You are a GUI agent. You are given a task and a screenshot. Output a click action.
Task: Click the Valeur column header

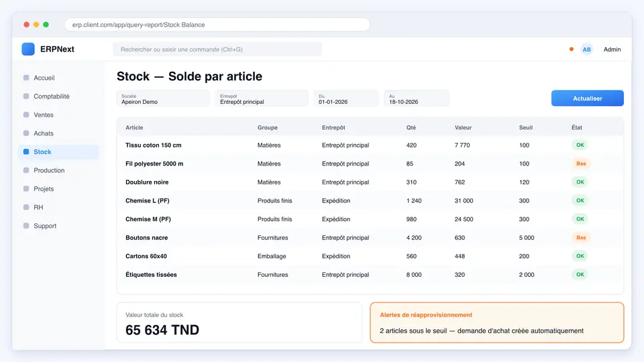pos(463,127)
